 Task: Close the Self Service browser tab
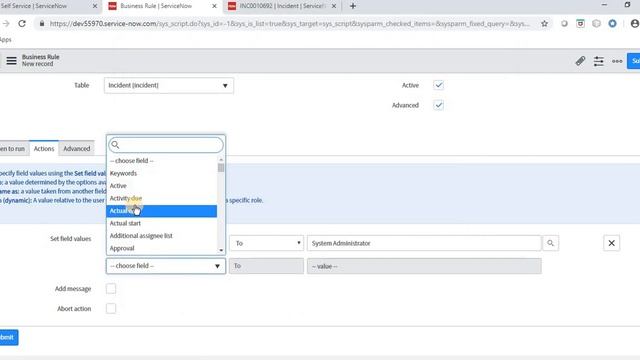(x=95, y=6)
